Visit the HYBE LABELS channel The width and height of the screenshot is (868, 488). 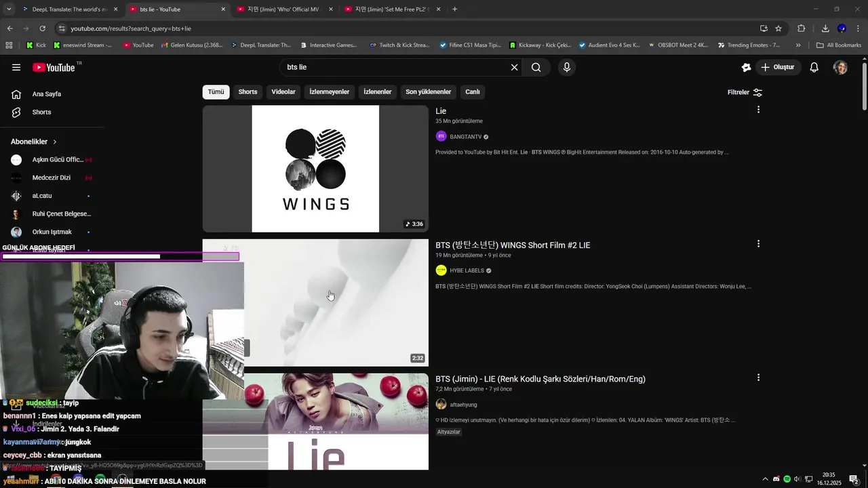[x=467, y=270]
